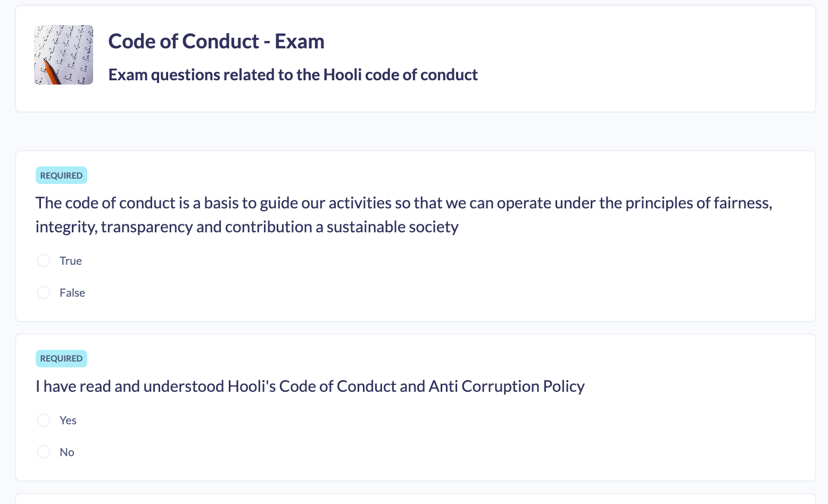Click the second REQUIRED badge
This screenshot has width=828, height=504.
61,358
